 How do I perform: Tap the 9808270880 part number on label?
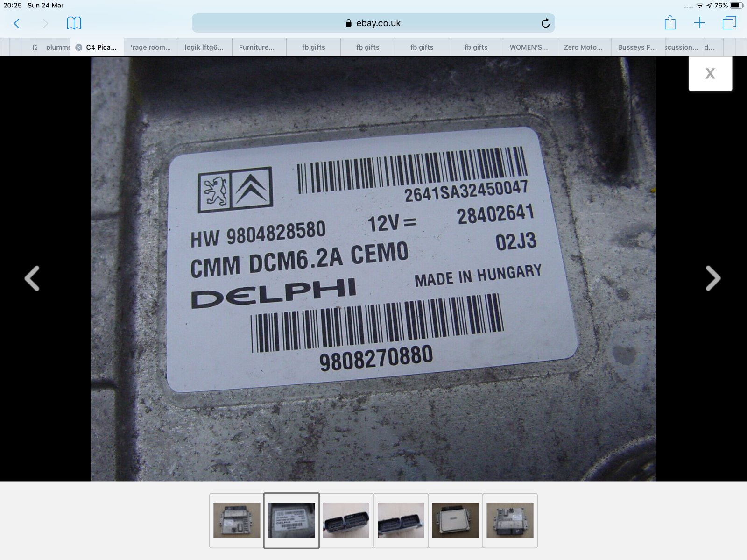coord(376,358)
